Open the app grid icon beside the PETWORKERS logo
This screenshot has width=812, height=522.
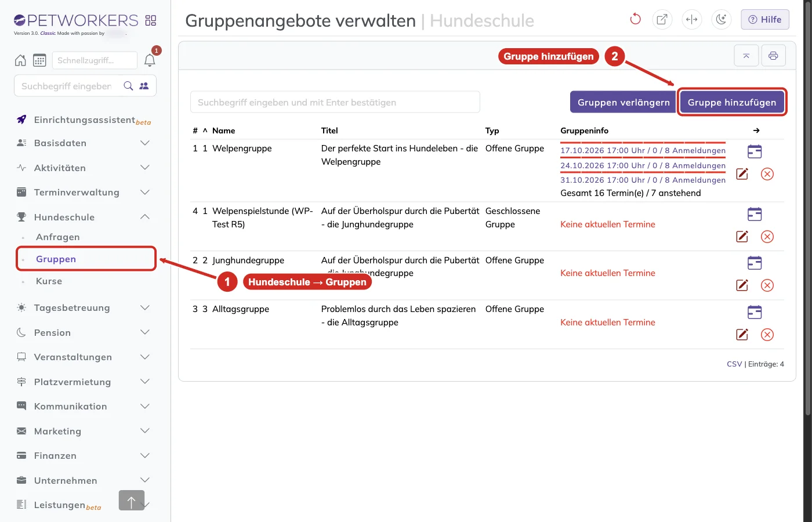pos(151,21)
